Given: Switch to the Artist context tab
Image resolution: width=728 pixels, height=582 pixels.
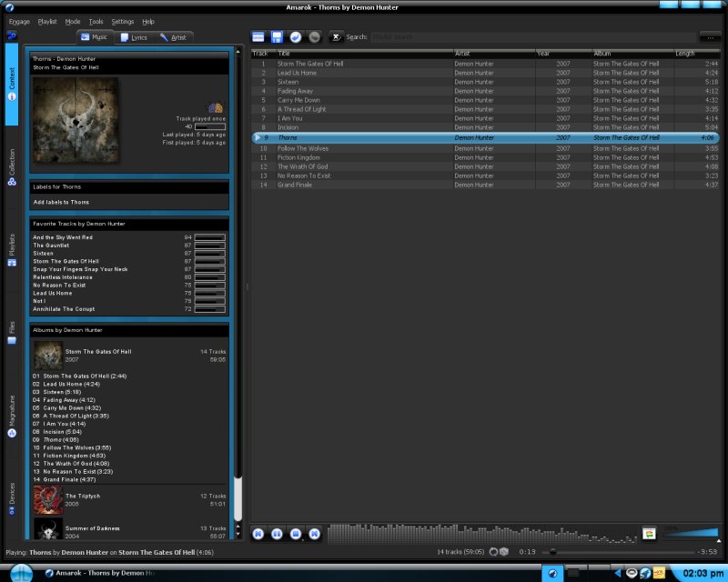Looking at the screenshot, I should pos(174,37).
